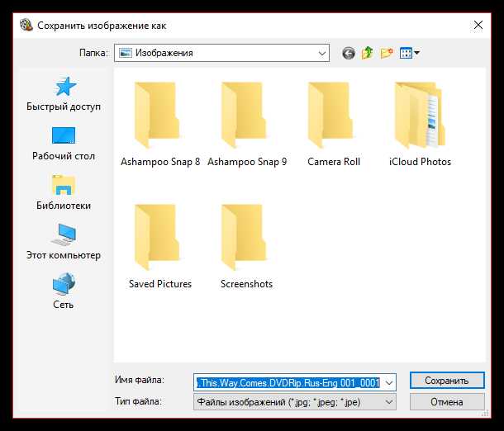504x431 pixels.
Task: Select the Ashampoo Snap 9 folder
Action: [x=247, y=125]
